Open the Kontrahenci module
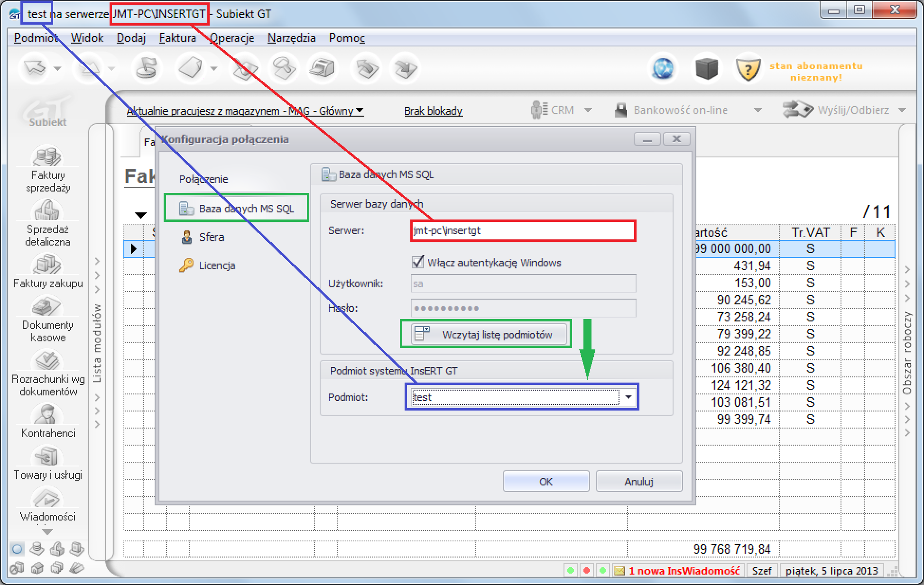Image resolution: width=924 pixels, height=585 pixels. [x=48, y=421]
